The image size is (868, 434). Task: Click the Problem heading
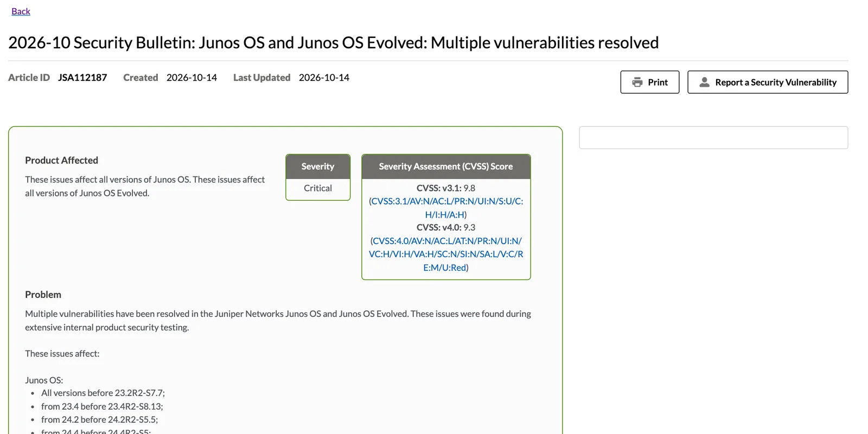click(43, 295)
